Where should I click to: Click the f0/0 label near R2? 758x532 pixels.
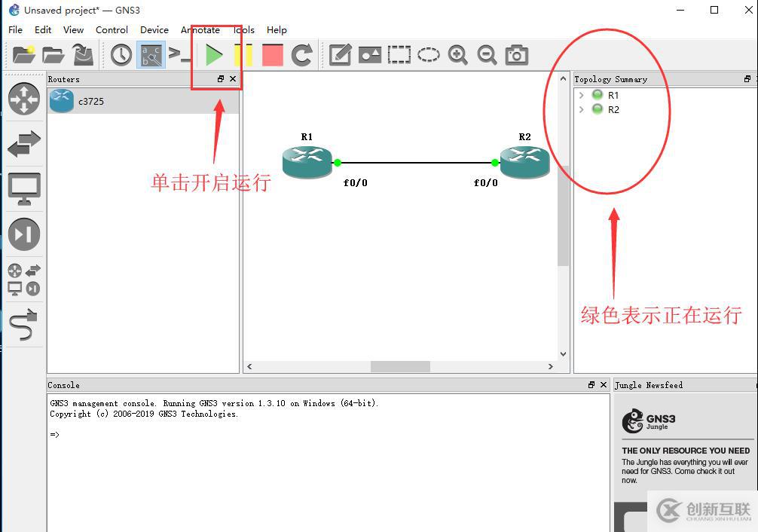(x=485, y=183)
